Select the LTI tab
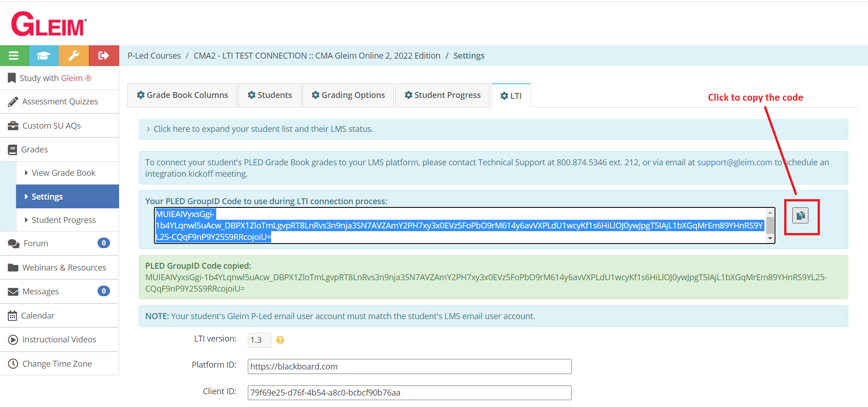Image resolution: width=868 pixels, height=407 pixels. click(511, 96)
